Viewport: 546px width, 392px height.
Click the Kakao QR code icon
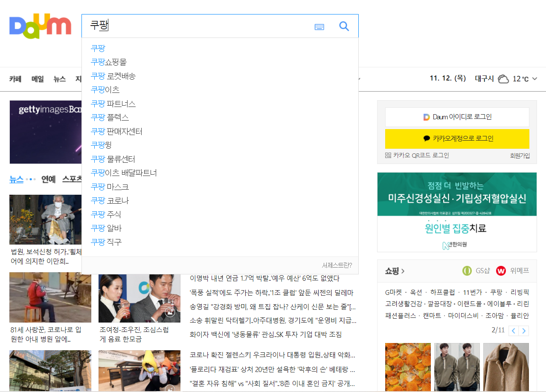(x=388, y=156)
